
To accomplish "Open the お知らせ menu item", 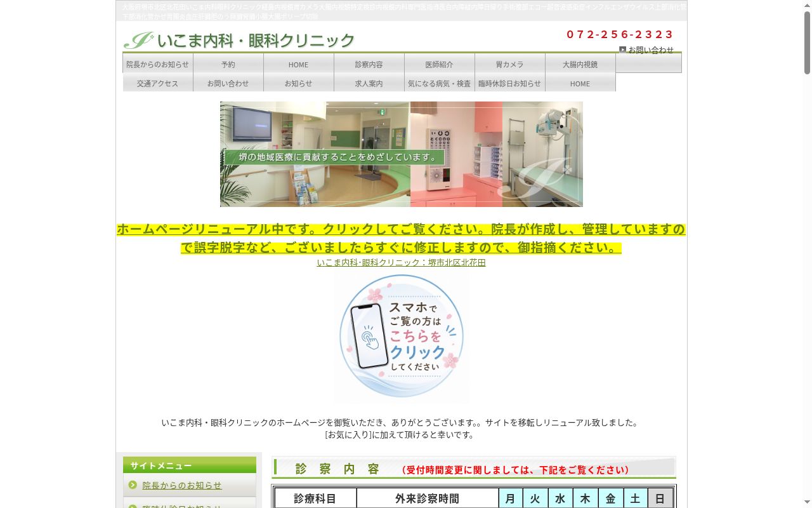I will 299,83.
